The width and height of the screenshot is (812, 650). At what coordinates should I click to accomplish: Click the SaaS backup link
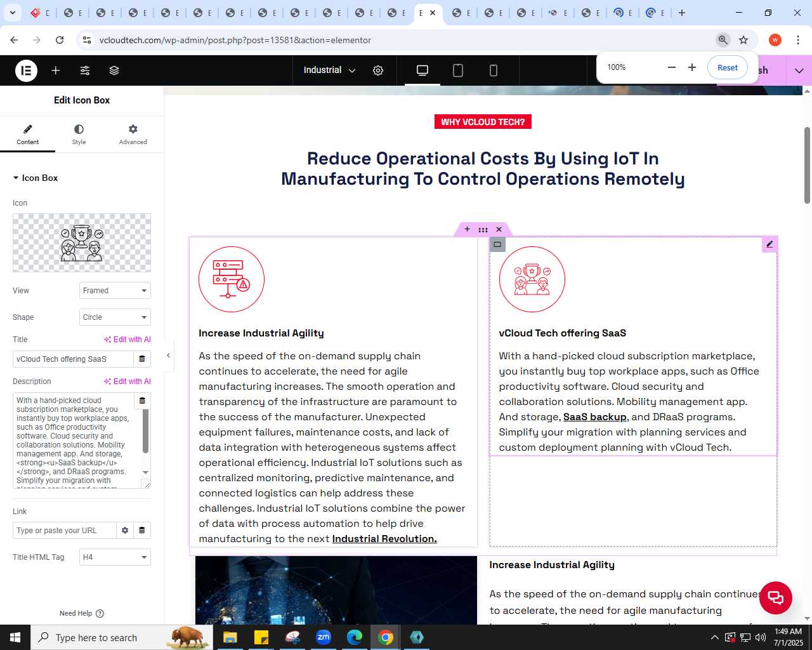coord(595,417)
